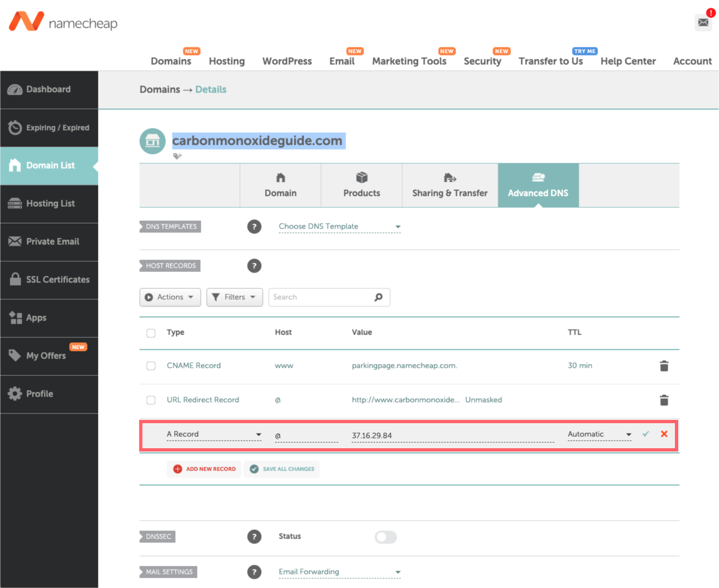Screen dimensions: 719x588
Task: Click the A Record host field with @
Action: click(306, 436)
